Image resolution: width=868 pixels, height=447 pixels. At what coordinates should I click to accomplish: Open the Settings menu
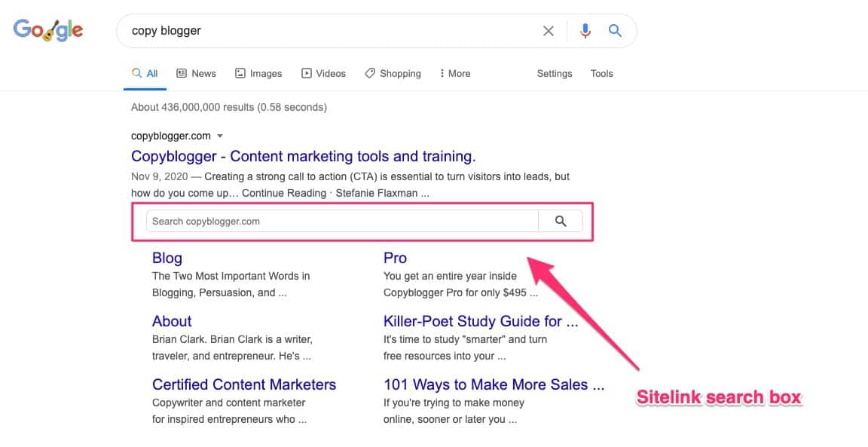point(555,73)
